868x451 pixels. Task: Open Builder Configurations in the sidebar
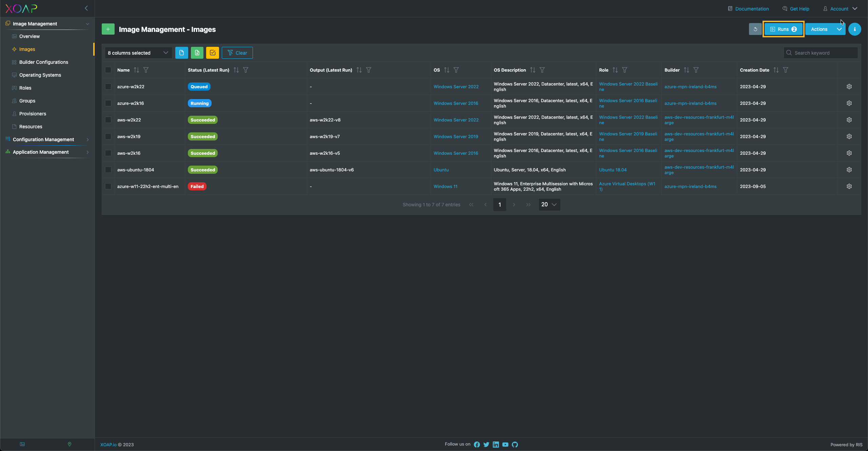[x=44, y=62]
